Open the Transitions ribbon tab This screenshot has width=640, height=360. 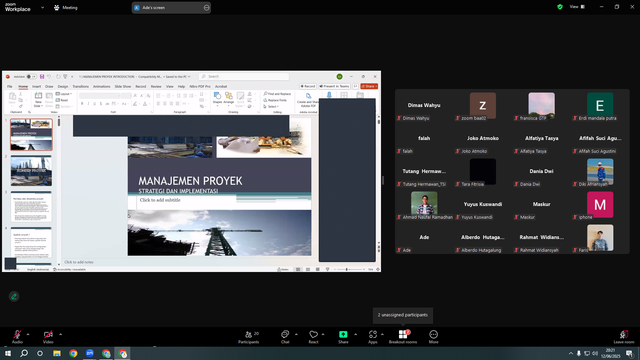point(80,87)
